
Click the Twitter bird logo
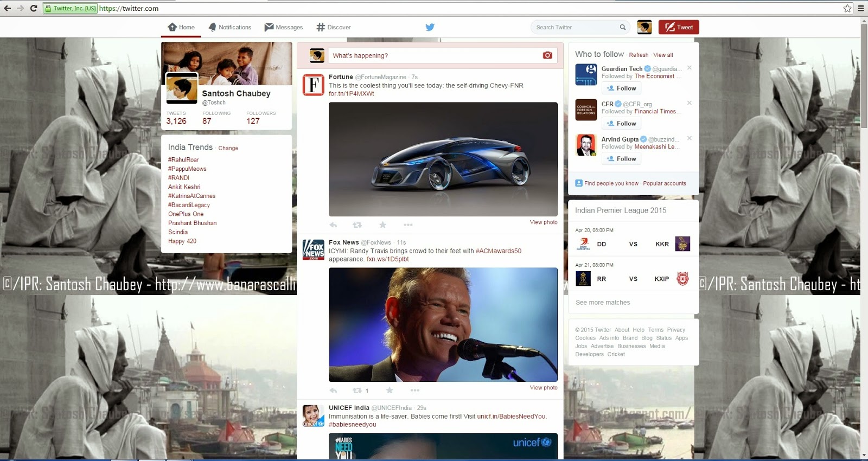tap(430, 27)
